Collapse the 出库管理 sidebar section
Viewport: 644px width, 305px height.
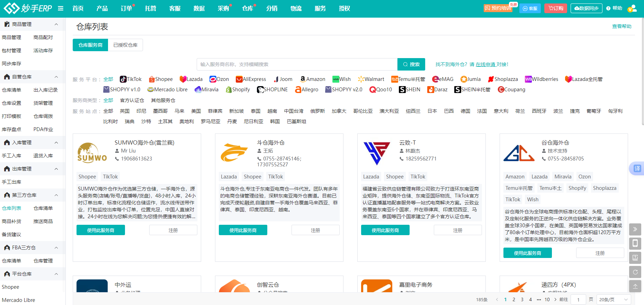click(56, 169)
